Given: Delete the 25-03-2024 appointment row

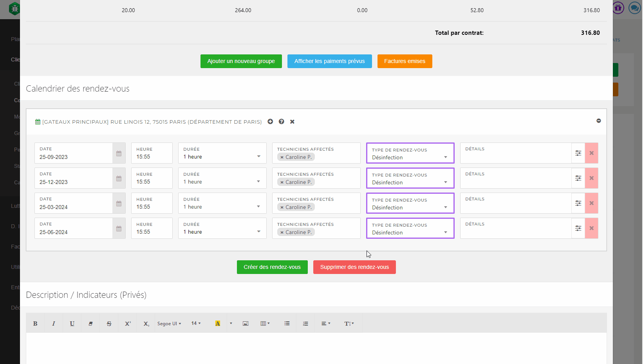Looking at the screenshot, I should click(x=591, y=203).
